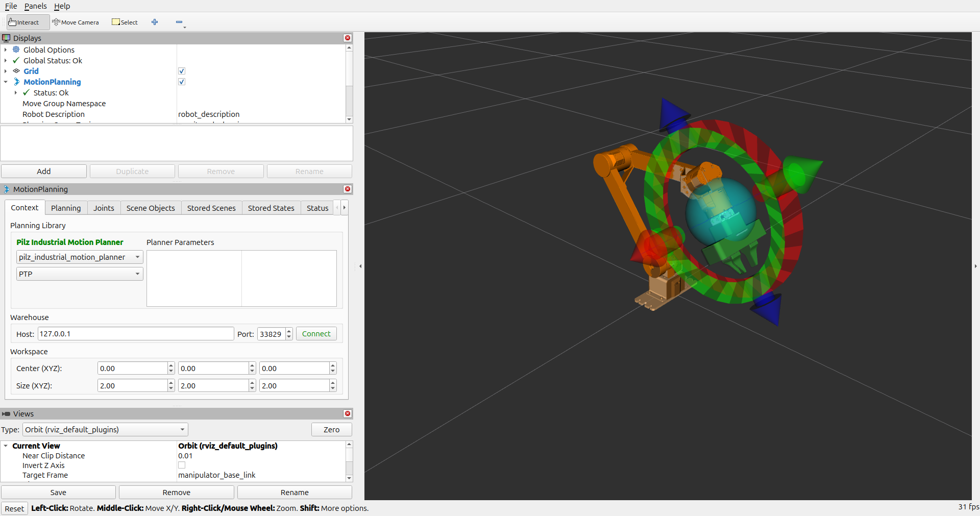Image resolution: width=980 pixels, height=516 pixels.
Task: Click the Size Z value field
Action: (x=295, y=385)
